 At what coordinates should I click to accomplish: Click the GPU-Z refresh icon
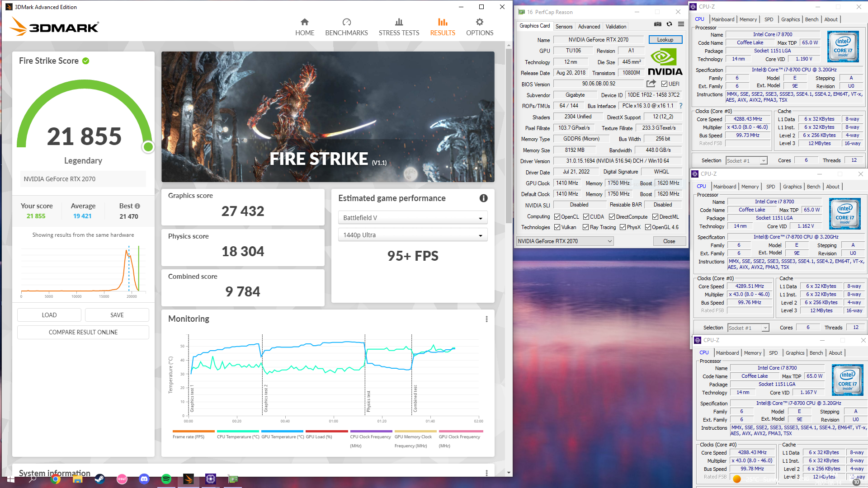click(669, 24)
